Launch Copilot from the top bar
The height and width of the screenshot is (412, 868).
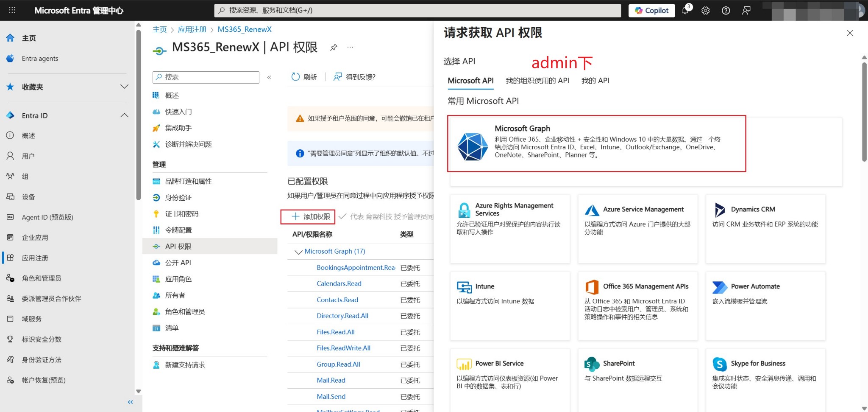pos(651,11)
